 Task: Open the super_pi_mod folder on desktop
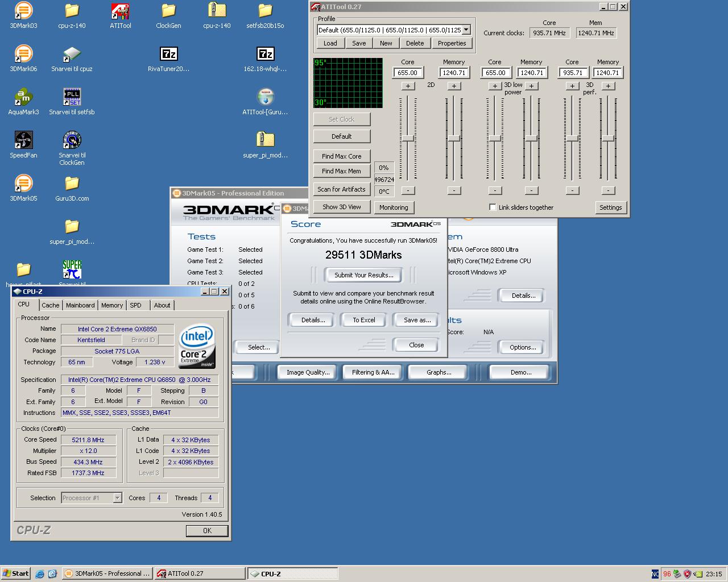tap(72, 231)
